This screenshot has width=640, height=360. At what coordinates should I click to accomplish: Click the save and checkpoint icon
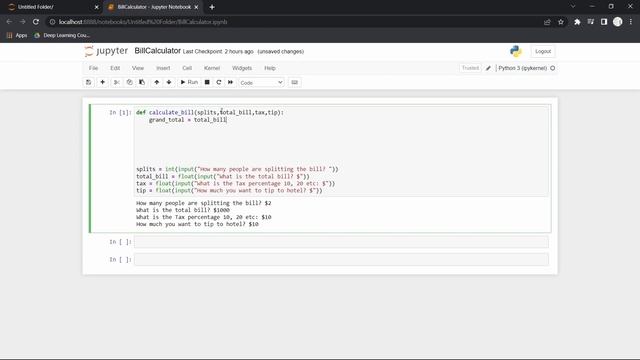(x=89, y=82)
